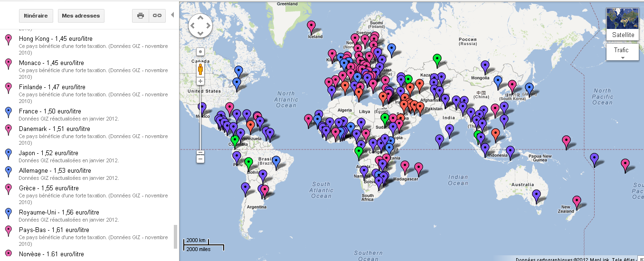The height and width of the screenshot is (261, 644).
Task: Click the my-location button above the pegman
Action: pos(200,52)
